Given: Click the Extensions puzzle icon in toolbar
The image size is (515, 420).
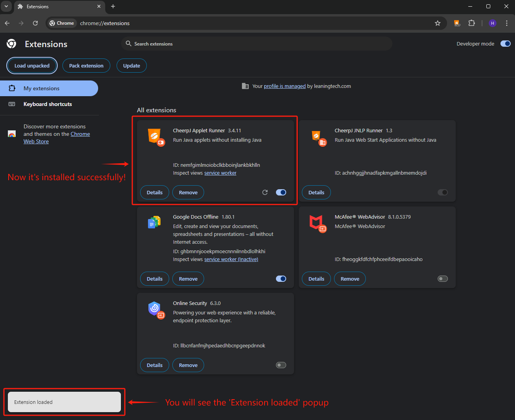Looking at the screenshot, I should pos(471,23).
